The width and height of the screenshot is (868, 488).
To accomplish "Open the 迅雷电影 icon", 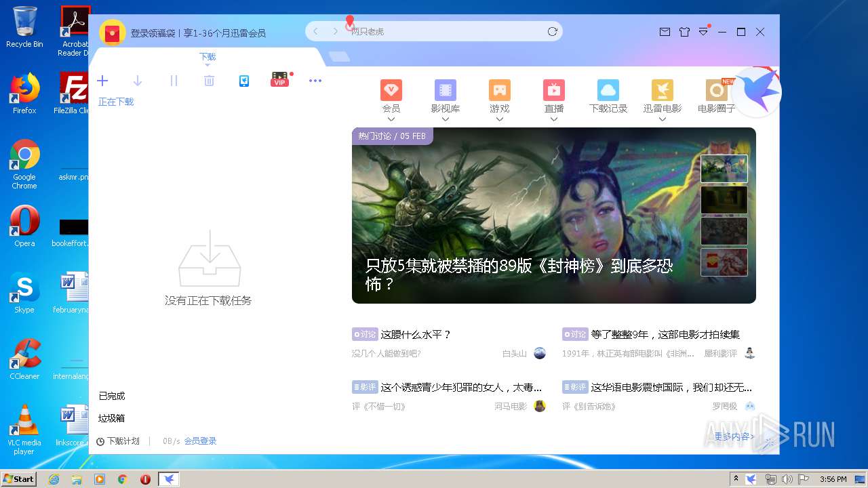I will [x=663, y=90].
